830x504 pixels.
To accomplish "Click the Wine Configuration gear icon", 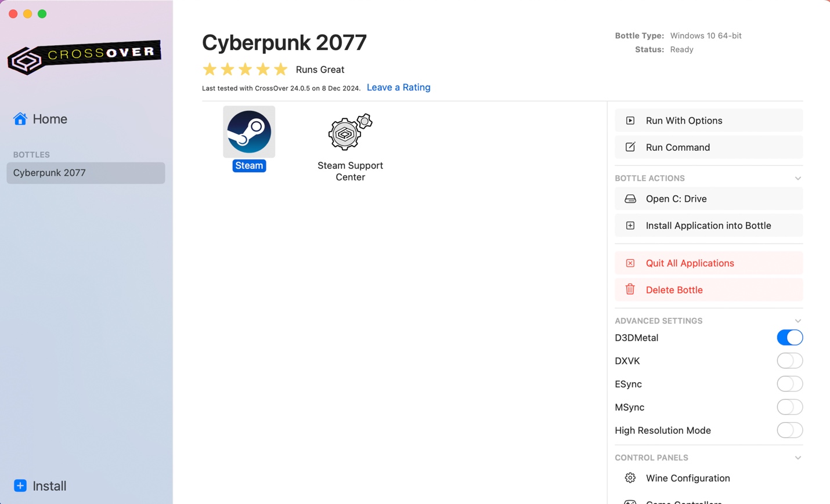I will (630, 478).
